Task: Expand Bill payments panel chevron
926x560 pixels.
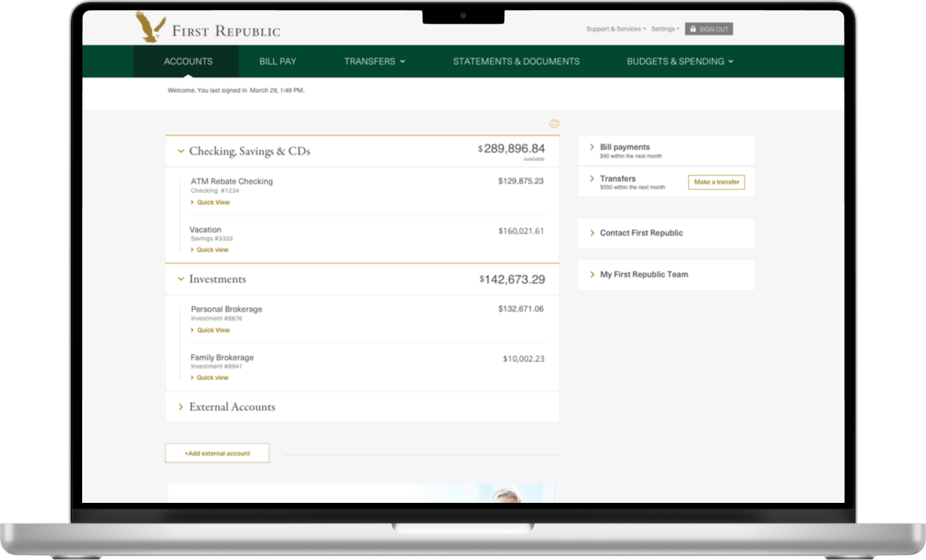Action: click(x=592, y=147)
